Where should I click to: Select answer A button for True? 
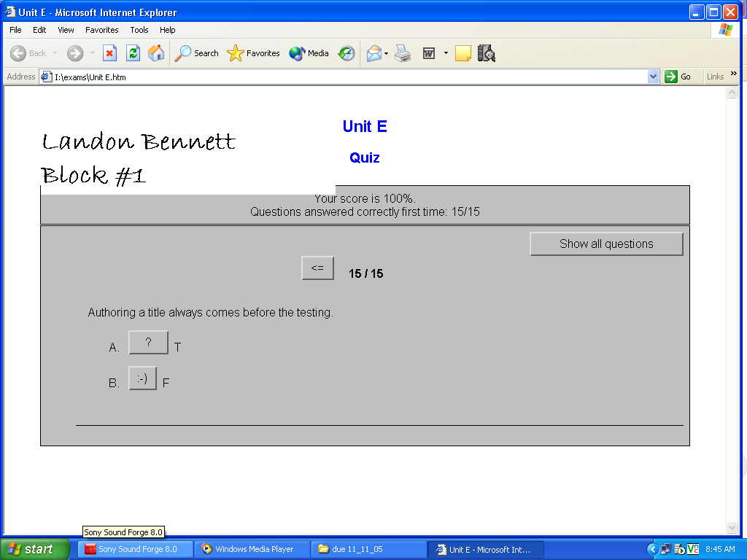click(148, 343)
